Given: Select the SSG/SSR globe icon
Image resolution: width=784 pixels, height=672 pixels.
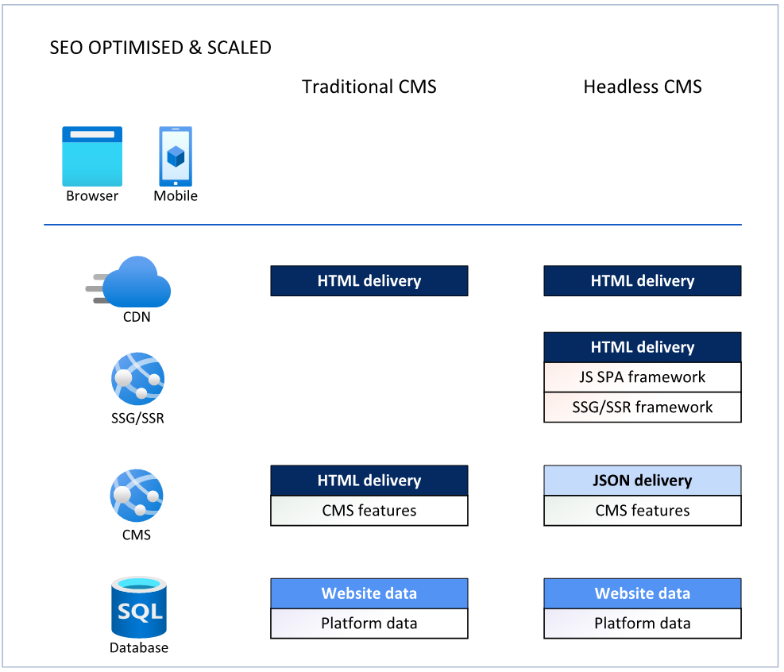Looking at the screenshot, I should coord(137,379).
